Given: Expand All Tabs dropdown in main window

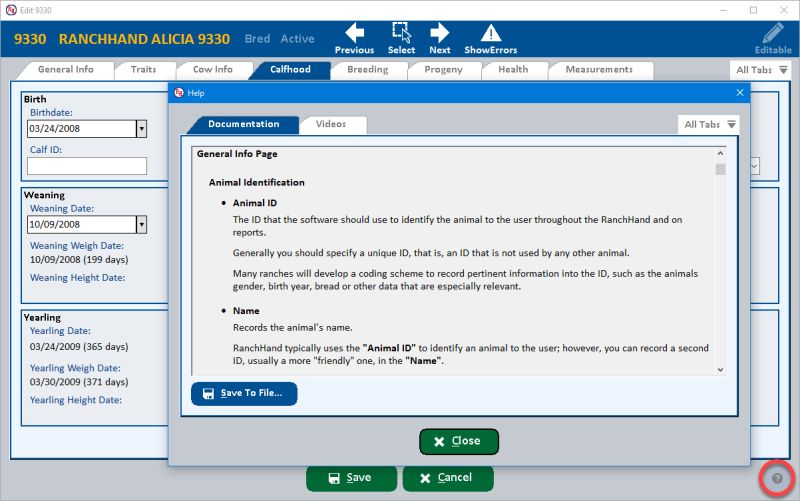Looking at the screenshot, I should [761, 70].
